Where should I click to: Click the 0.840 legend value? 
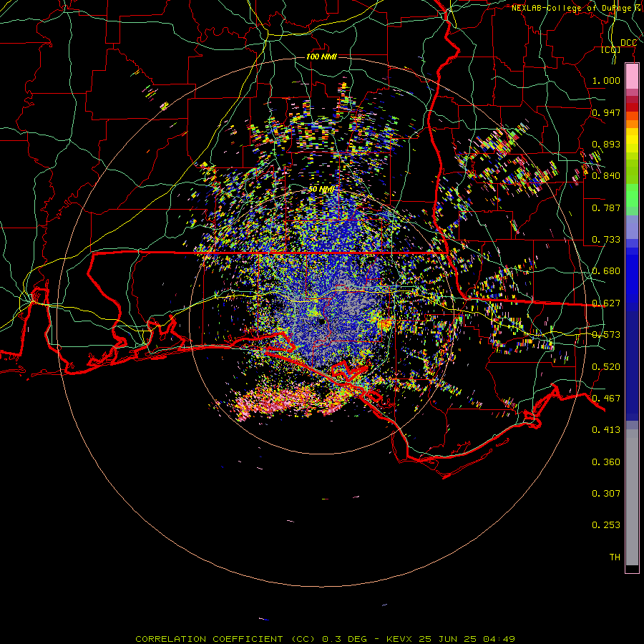pos(606,176)
